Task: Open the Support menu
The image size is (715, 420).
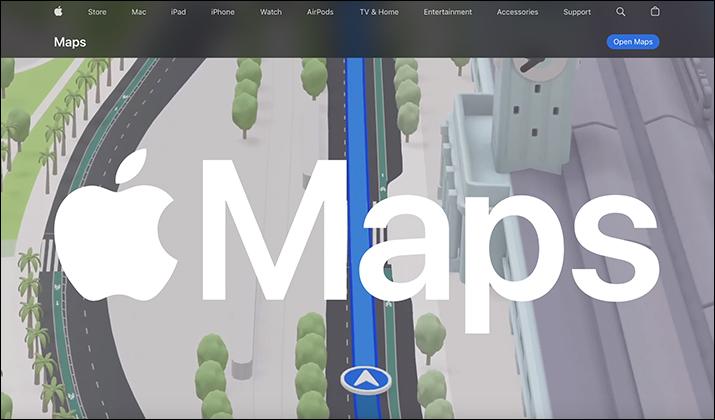Action: click(x=577, y=12)
